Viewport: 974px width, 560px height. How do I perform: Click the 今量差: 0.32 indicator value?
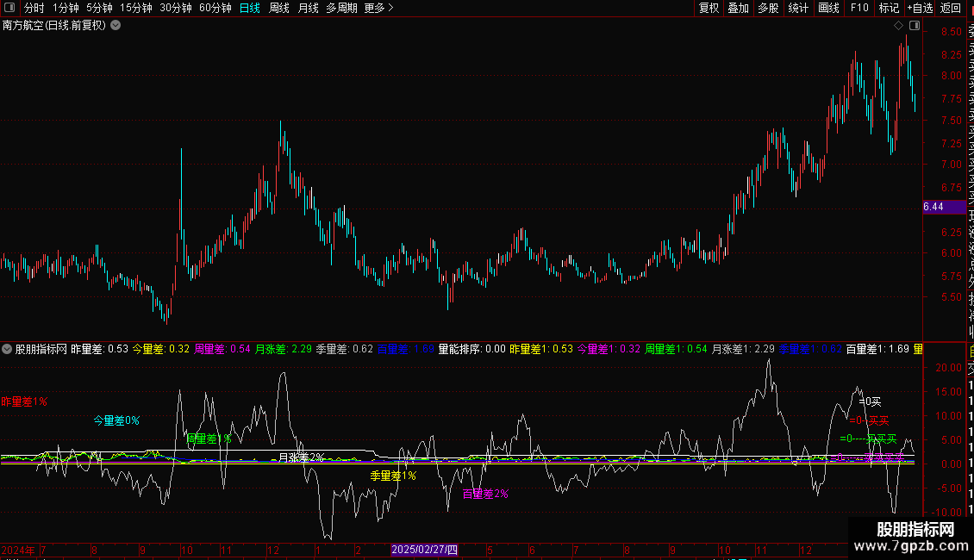click(x=161, y=349)
